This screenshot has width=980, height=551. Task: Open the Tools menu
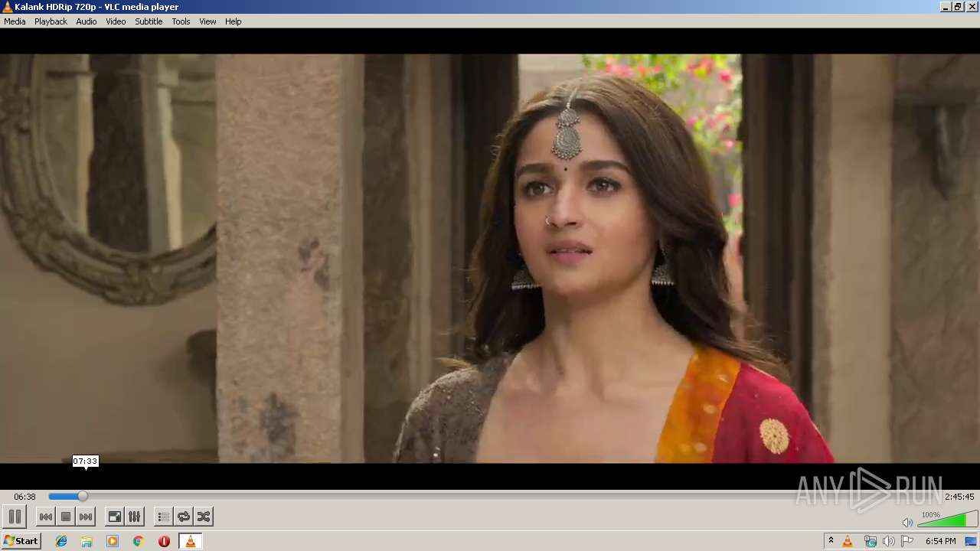(x=181, y=21)
